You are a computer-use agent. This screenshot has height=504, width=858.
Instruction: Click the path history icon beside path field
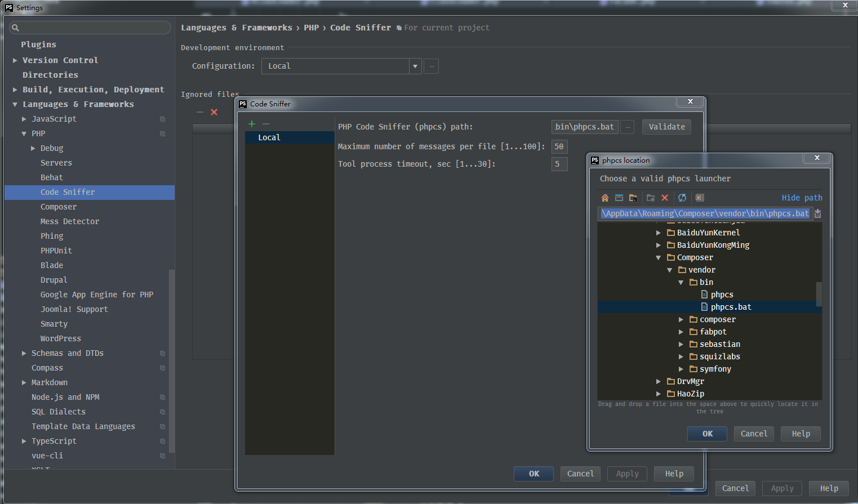click(x=818, y=213)
